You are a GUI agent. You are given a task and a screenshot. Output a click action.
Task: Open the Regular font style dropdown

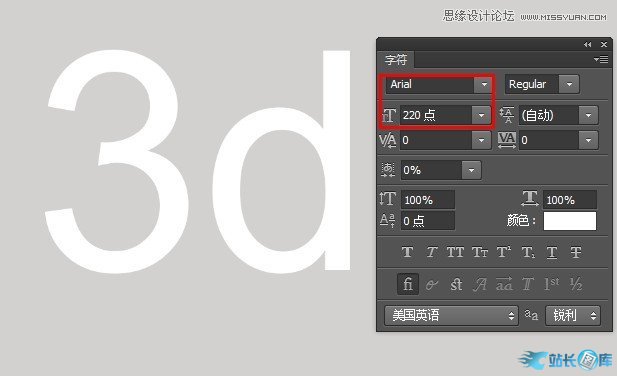coord(569,84)
